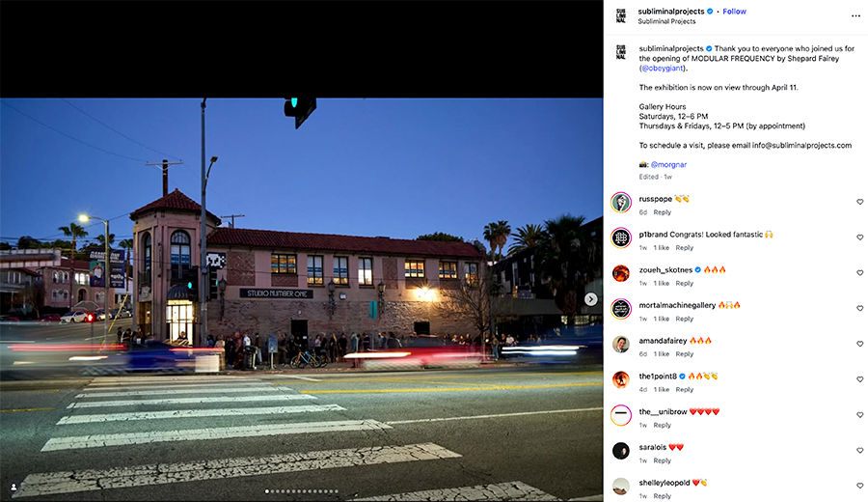The height and width of the screenshot is (502, 868).
Task: Click the1point8 profile avatar
Action: click(620, 380)
